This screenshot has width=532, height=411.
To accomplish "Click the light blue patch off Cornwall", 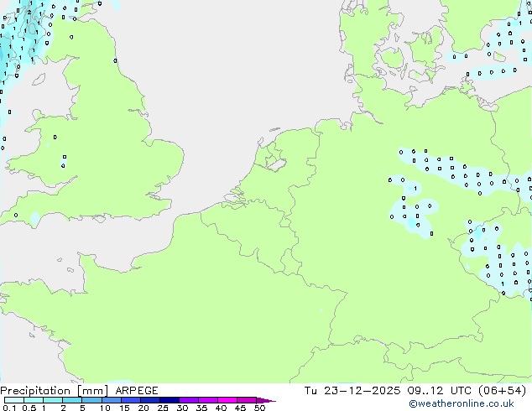I will pos(34,219).
